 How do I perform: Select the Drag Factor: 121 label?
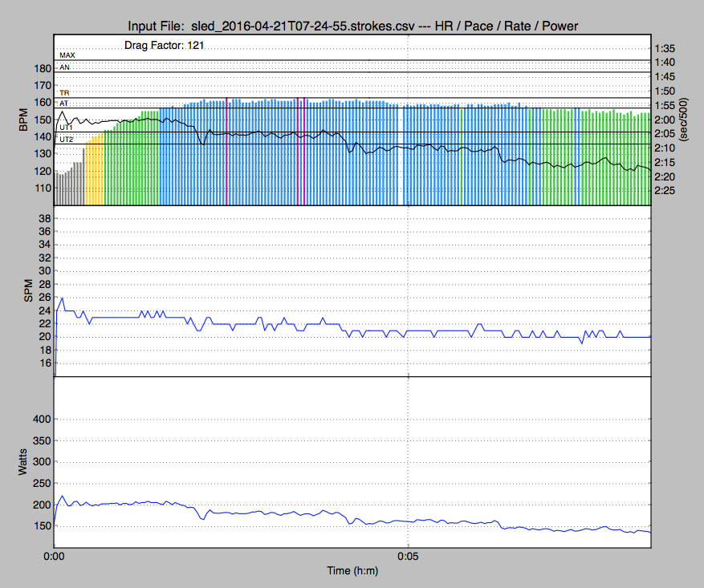point(164,46)
